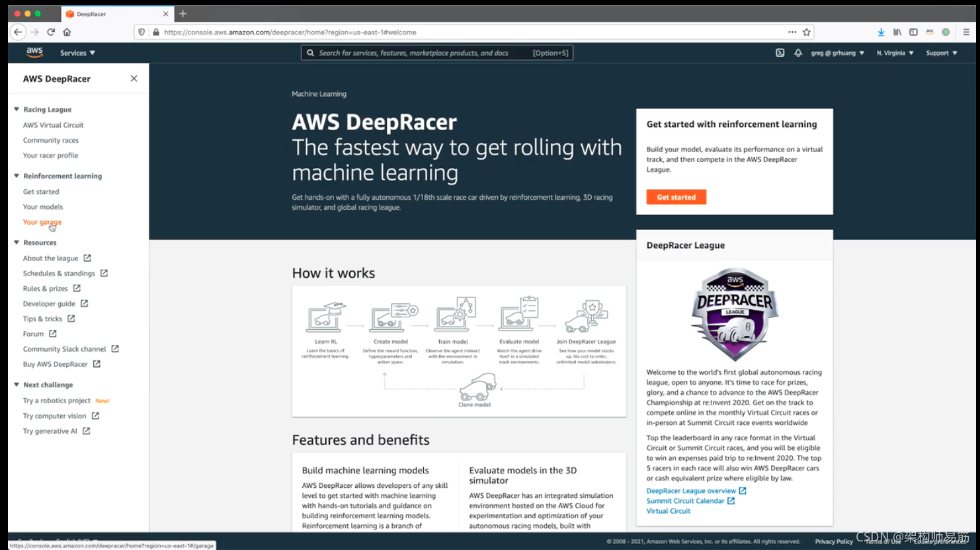Open the Virtual Circuit link
This screenshot has width=980, height=550.
[669, 511]
